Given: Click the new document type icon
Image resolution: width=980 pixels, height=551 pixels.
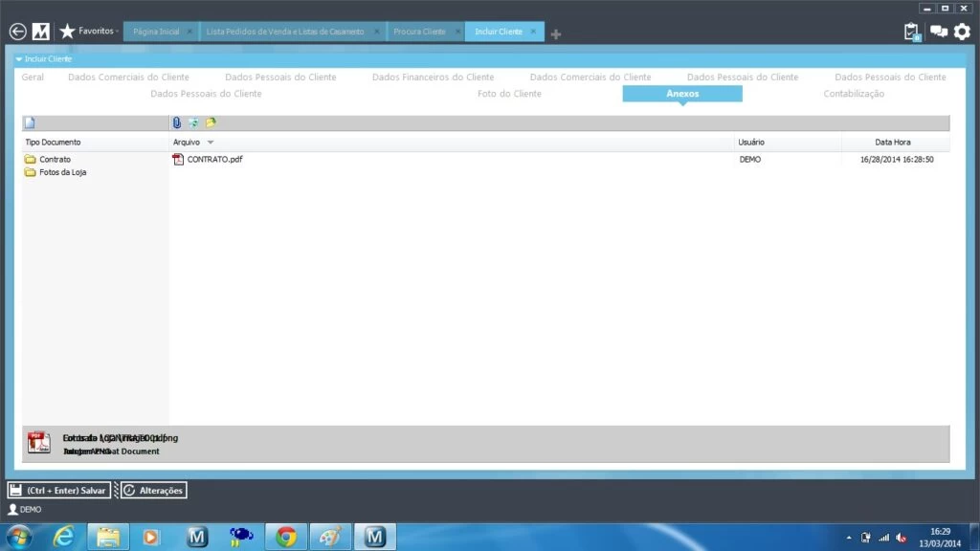Looking at the screenshot, I should point(30,122).
